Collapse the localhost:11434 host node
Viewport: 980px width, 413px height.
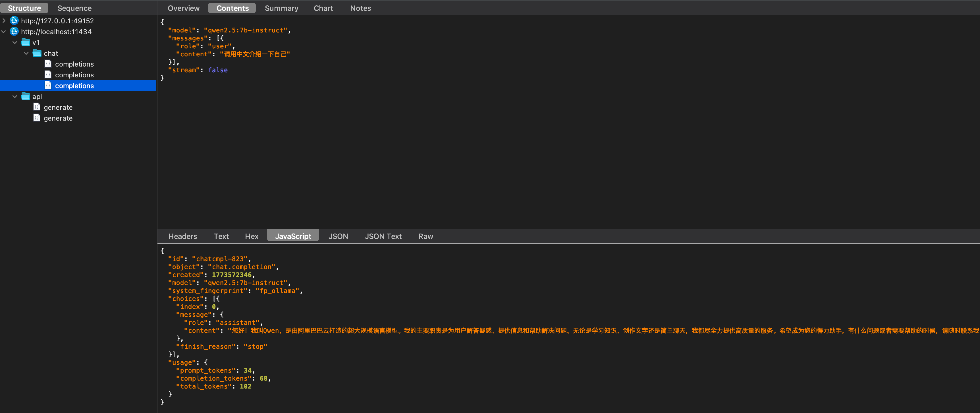click(x=4, y=32)
